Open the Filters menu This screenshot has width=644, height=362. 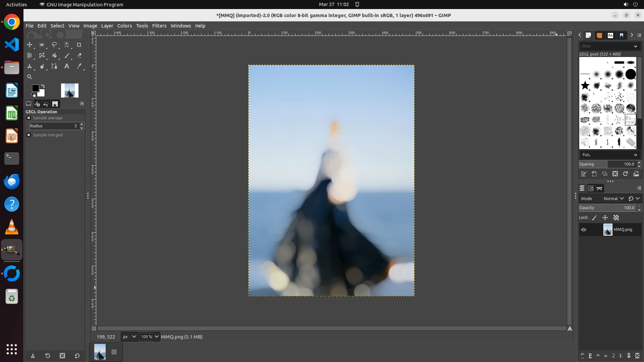[159, 26]
